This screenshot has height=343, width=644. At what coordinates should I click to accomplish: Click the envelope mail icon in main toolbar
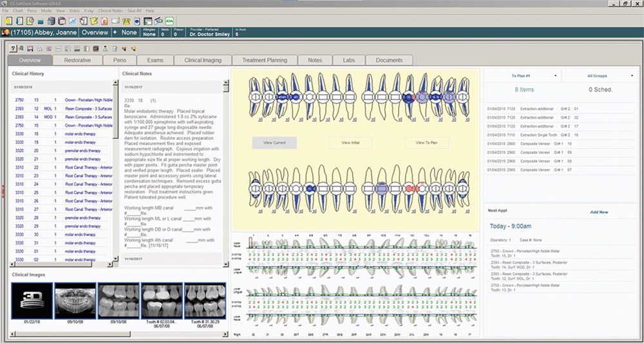click(115, 21)
